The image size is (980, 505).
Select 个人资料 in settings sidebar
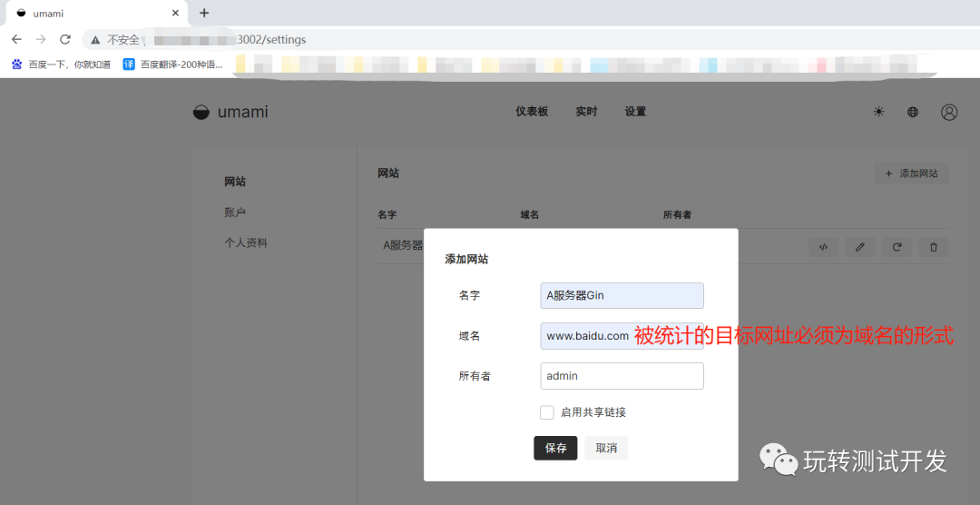tap(246, 243)
